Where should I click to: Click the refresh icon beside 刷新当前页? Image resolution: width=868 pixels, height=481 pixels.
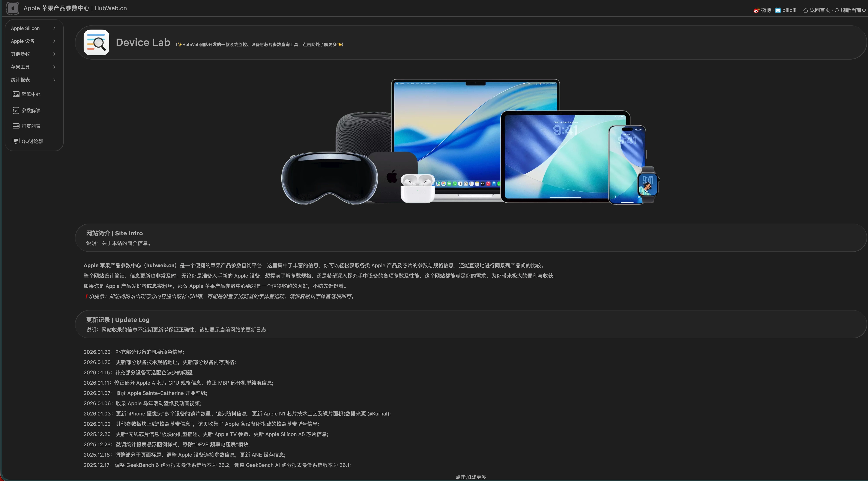[836, 10]
